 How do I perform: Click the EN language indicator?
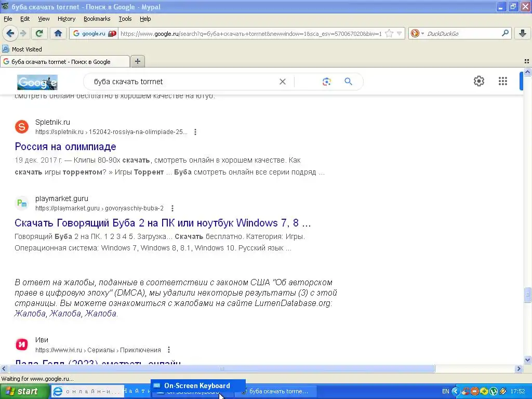[445, 391]
